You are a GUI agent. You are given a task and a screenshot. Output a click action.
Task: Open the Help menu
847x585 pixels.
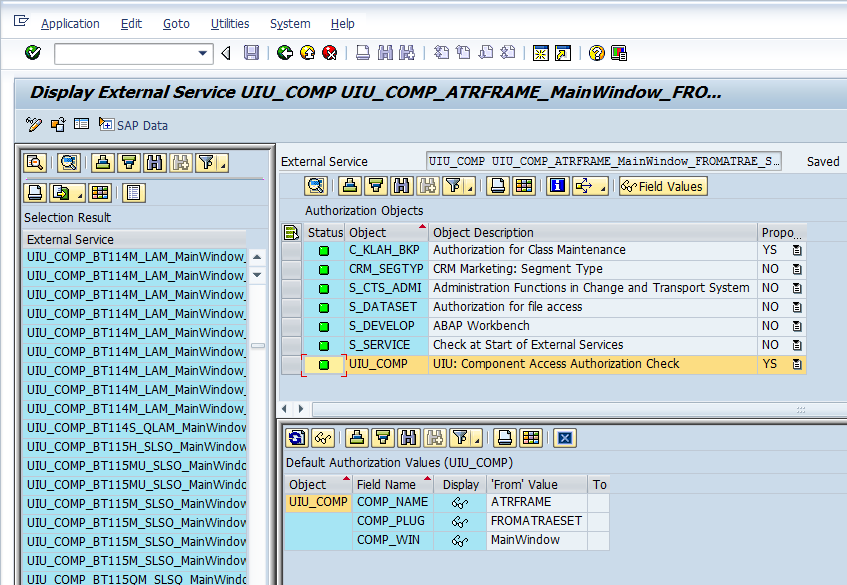[x=342, y=24]
